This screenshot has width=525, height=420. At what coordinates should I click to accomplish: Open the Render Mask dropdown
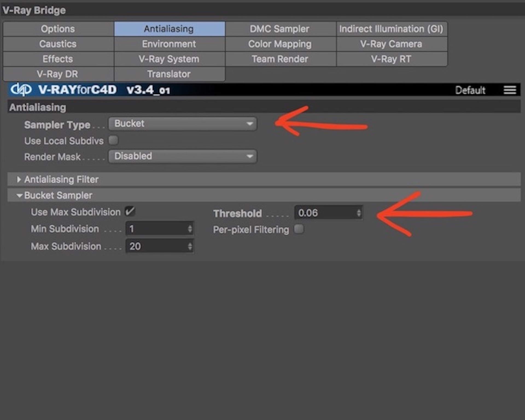(x=183, y=156)
